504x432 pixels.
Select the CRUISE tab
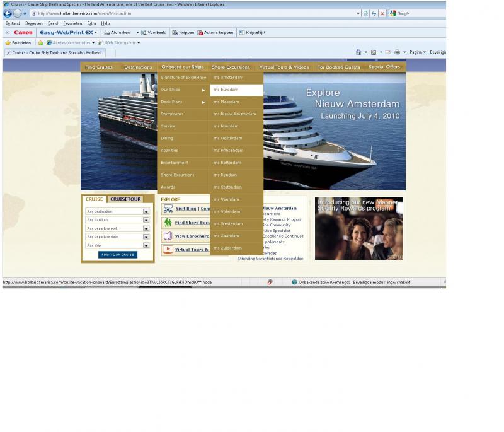[x=94, y=199]
